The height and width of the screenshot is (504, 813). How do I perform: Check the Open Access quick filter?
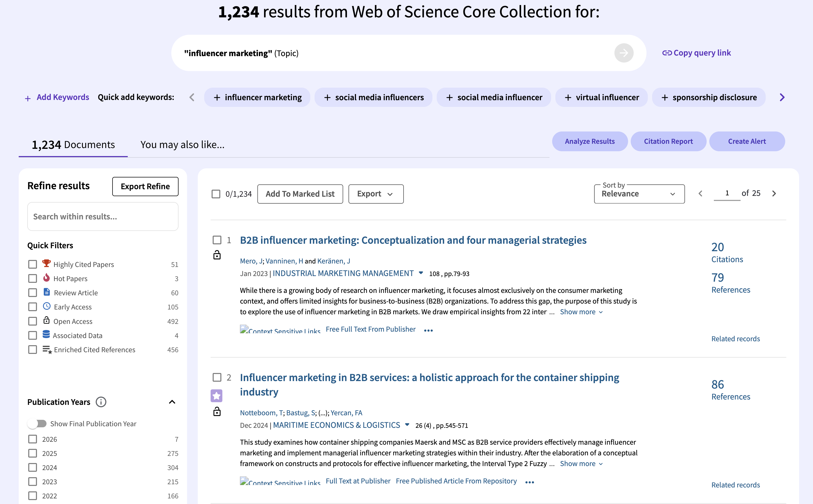32,321
